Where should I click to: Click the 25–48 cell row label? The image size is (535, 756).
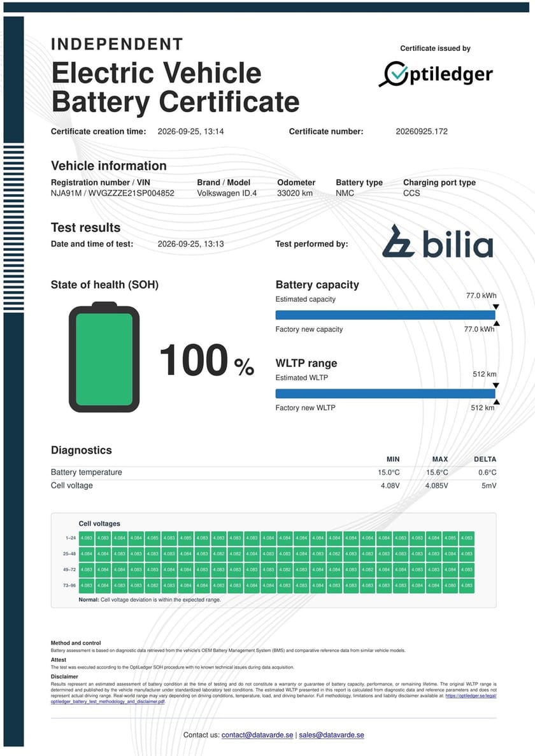tap(69, 553)
